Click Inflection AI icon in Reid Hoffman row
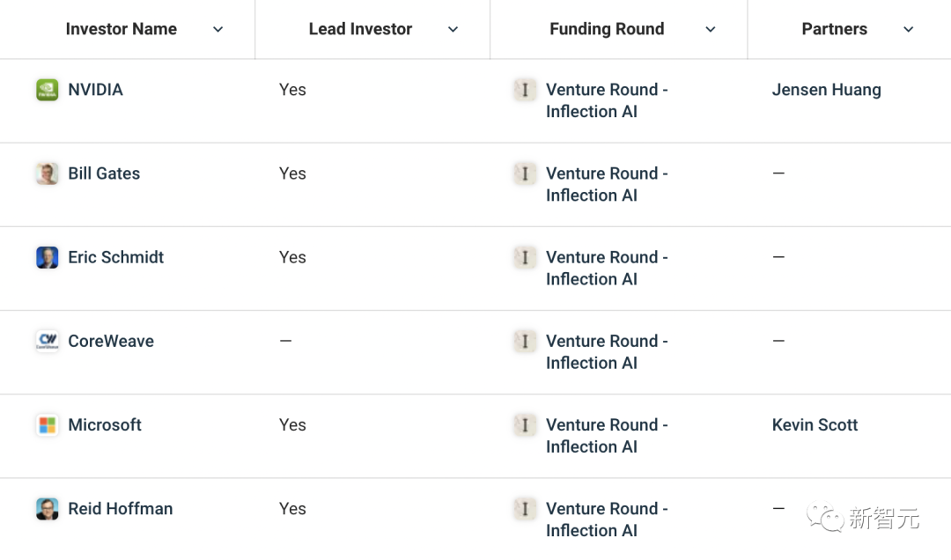 pyautogui.click(x=525, y=509)
